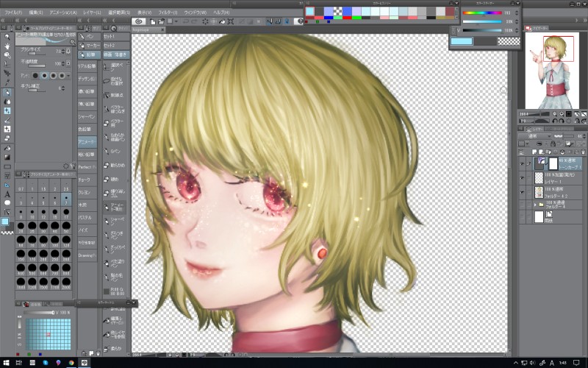This screenshot has width=588, height=368.
Task: Open the Windows Start menu
Action: tap(6, 363)
